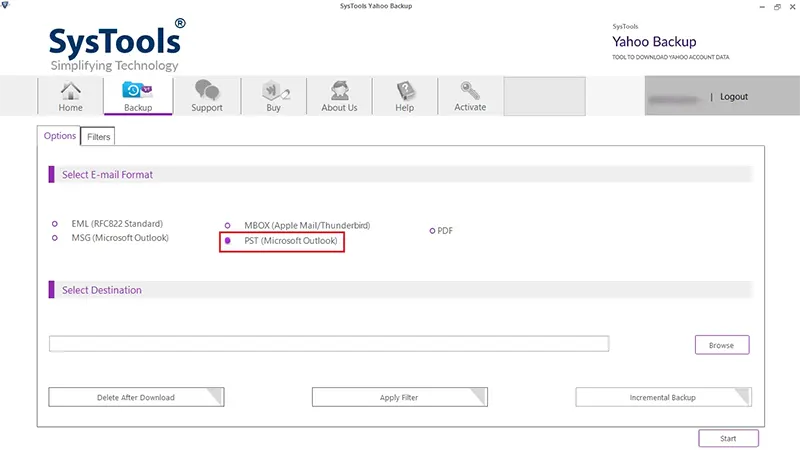This screenshot has width=800, height=450.
Task: Restore down the application window
Action: [x=777, y=7]
